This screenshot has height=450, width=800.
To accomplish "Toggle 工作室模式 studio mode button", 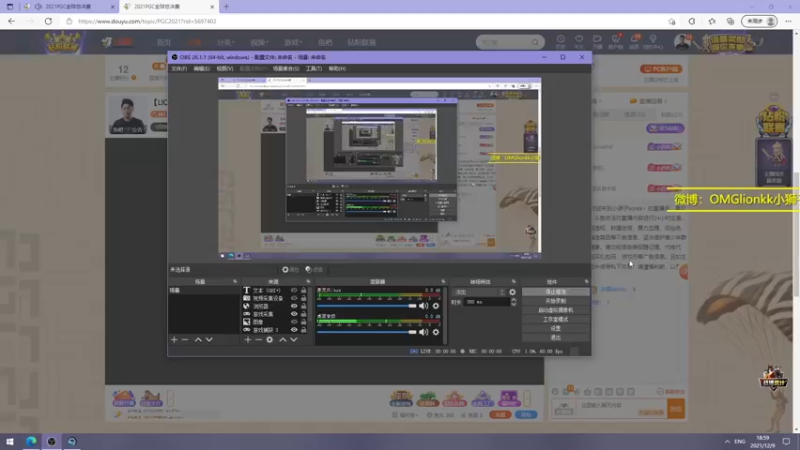I will (556, 319).
